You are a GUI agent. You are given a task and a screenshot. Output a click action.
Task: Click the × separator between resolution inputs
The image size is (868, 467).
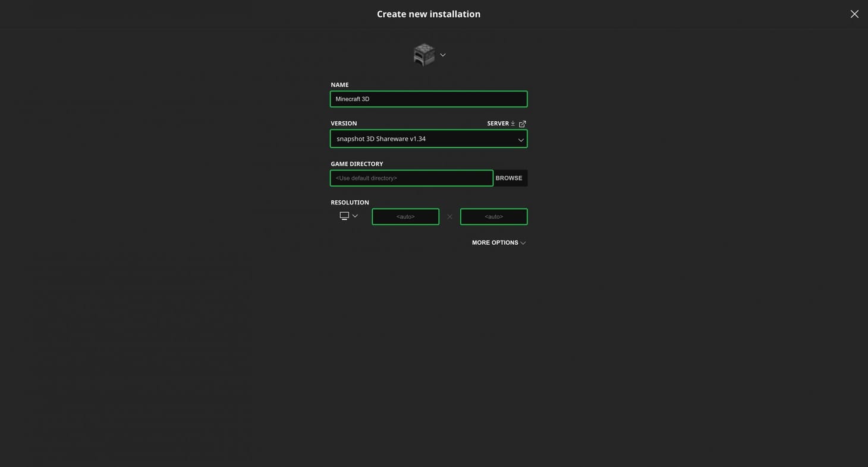pos(449,216)
